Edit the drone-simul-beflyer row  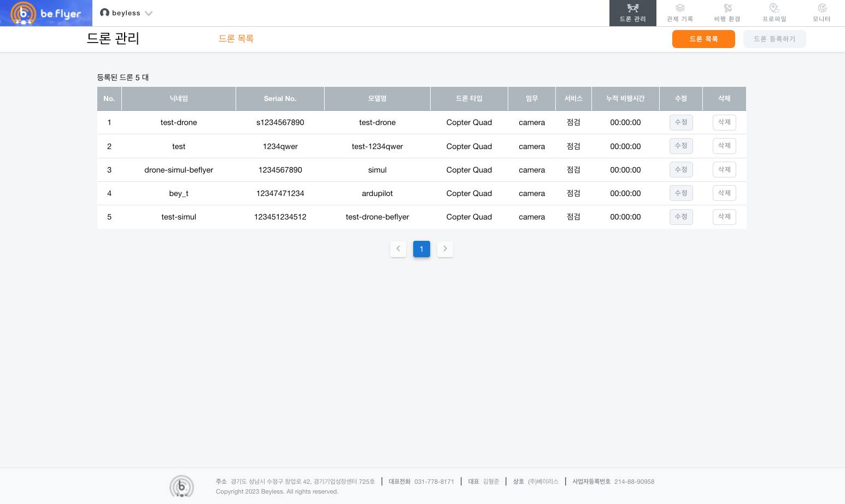point(681,170)
